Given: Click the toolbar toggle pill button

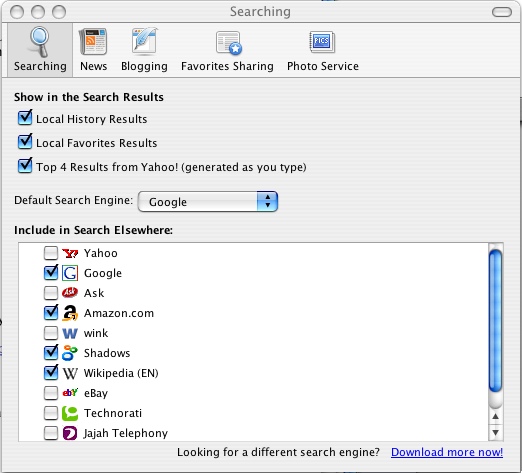Looking at the screenshot, I should pyautogui.click(x=502, y=12).
